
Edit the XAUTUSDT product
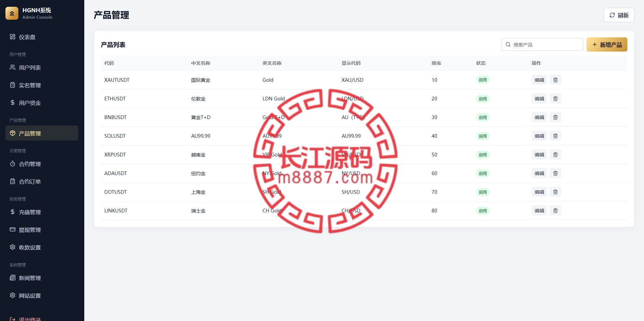pyautogui.click(x=539, y=80)
